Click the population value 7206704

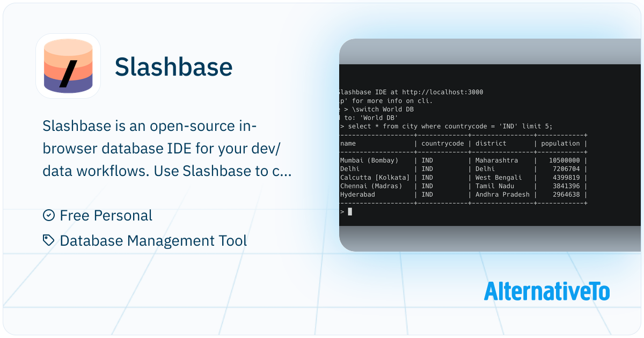tap(566, 169)
